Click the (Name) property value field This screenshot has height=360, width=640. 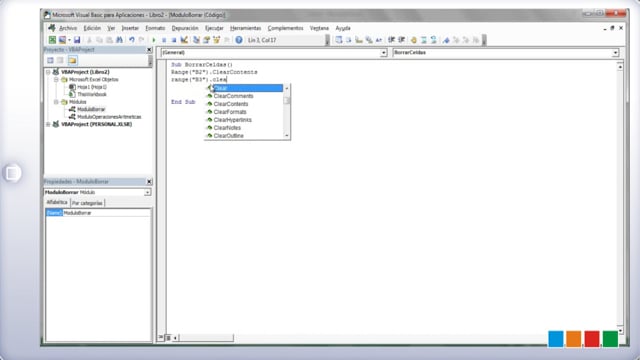(x=107, y=213)
